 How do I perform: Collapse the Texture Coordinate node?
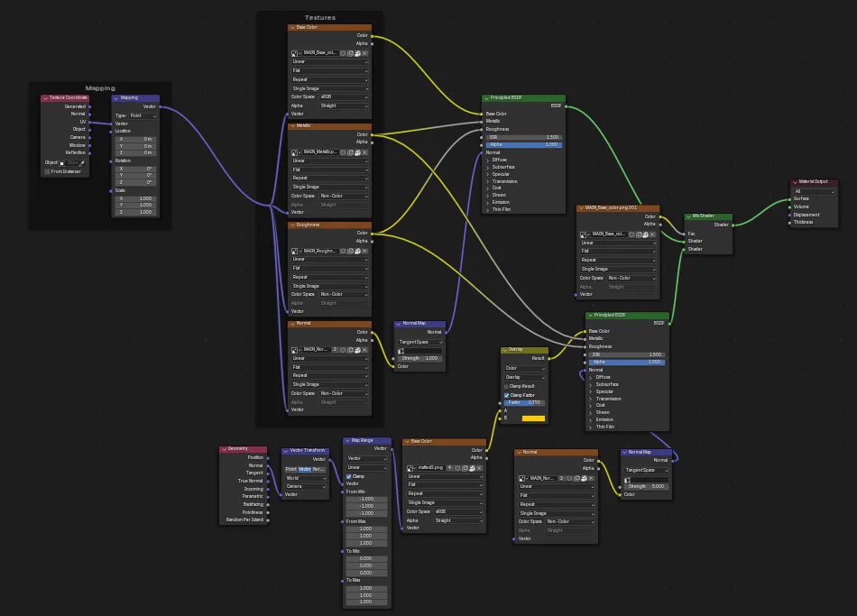(x=45, y=97)
